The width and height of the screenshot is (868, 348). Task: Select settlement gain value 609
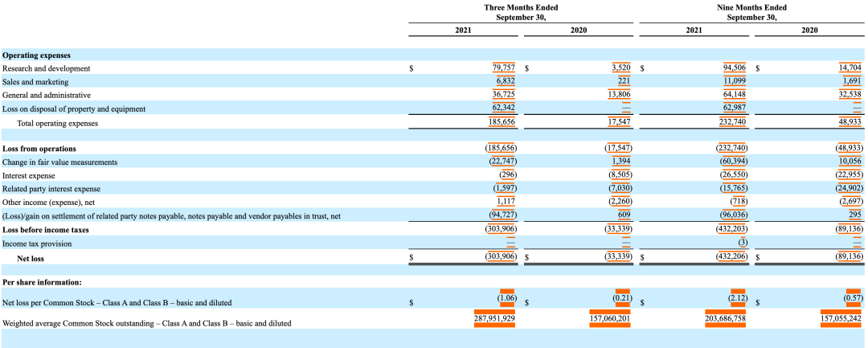[625, 216]
